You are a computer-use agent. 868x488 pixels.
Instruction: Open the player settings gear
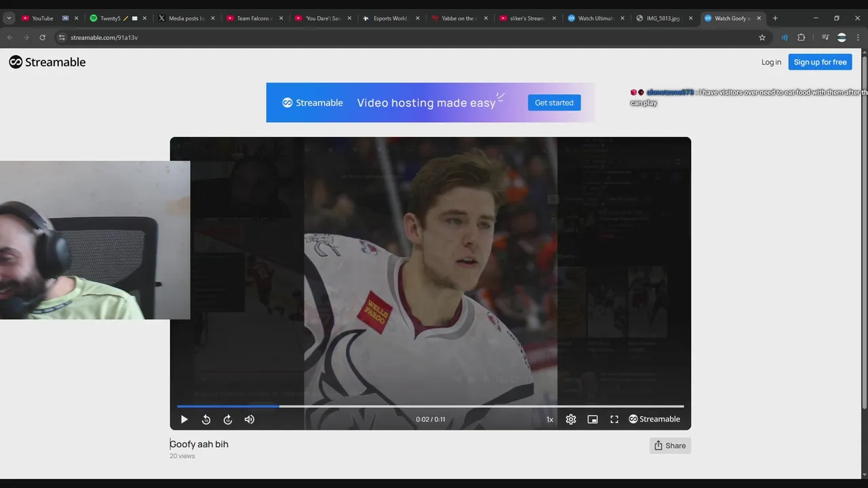(571, 420)
